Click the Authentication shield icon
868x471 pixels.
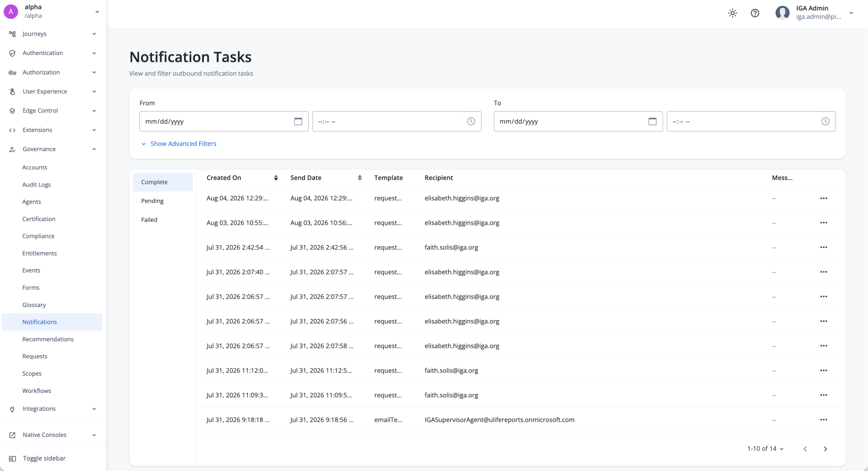click(x=12, y=53)
